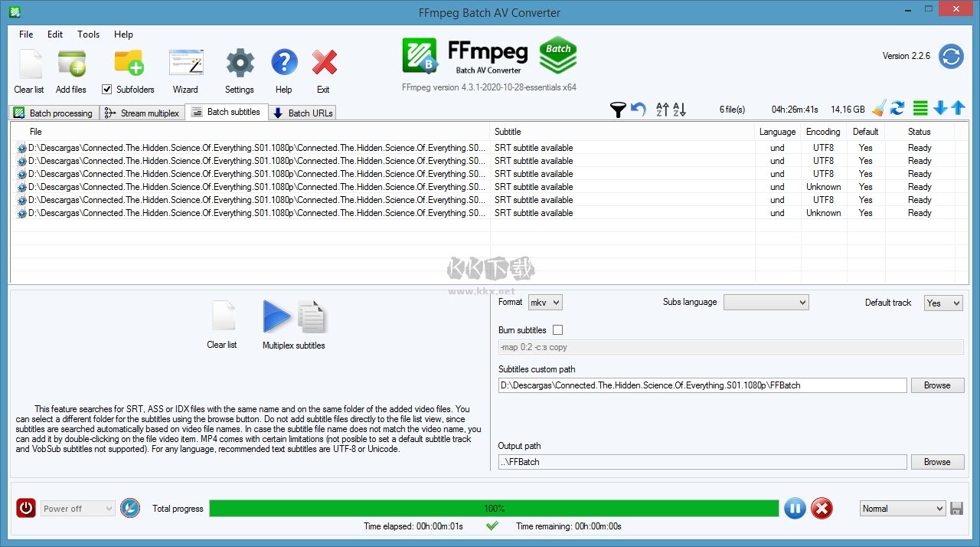Click the green Total progress bar

click(495, 508)
